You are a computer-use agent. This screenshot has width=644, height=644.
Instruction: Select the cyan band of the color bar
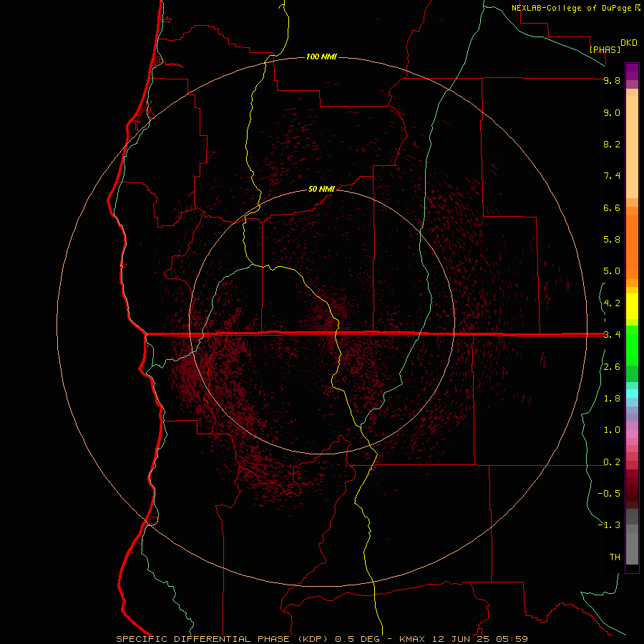(x=632, y=394)
